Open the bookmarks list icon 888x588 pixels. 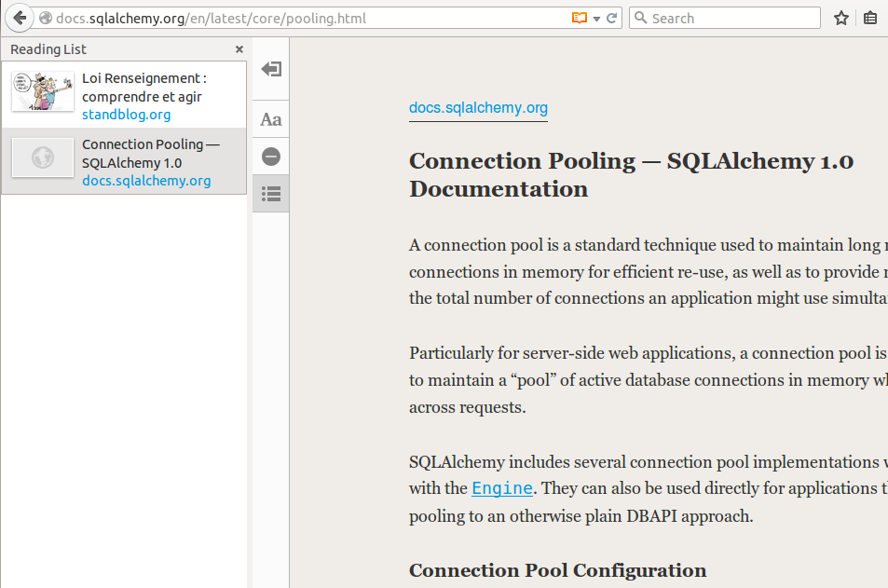(x=870, y=18)
